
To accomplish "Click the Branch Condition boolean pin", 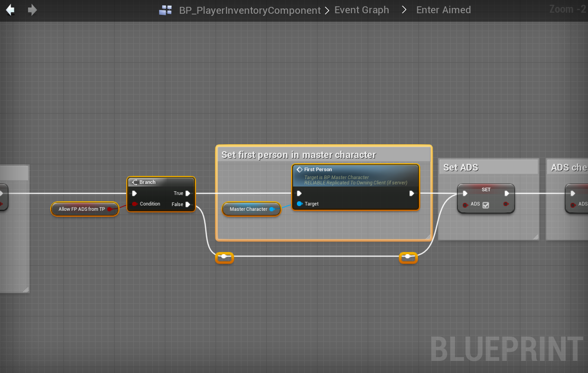I will (x=135, y=204).
